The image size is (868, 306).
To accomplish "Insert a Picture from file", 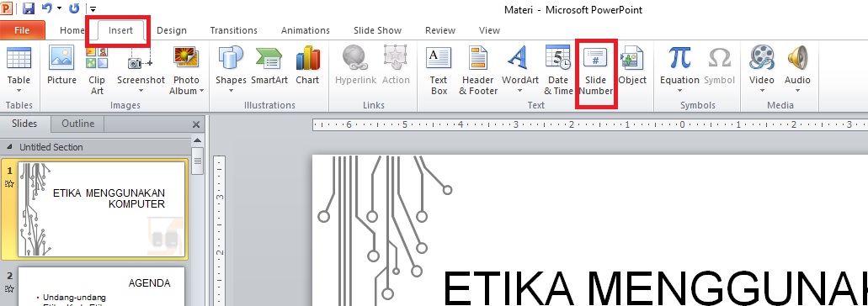I will 61,66.
